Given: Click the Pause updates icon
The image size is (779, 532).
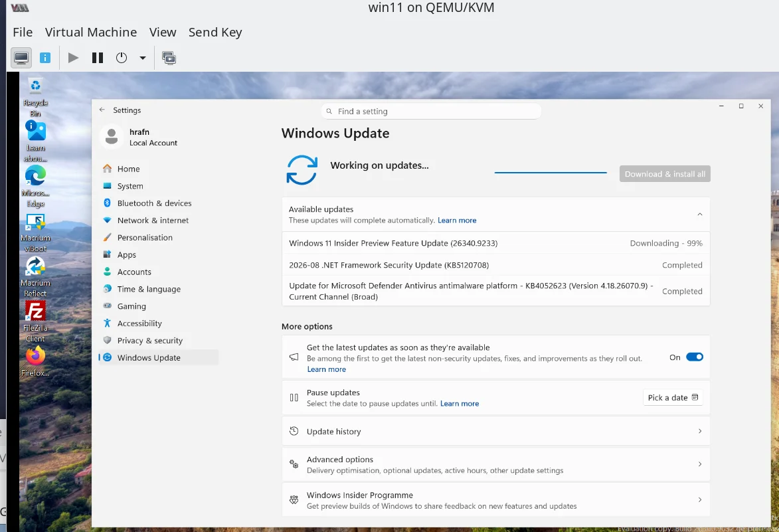Looking at the screenshot, I should (x=294, y=397).
